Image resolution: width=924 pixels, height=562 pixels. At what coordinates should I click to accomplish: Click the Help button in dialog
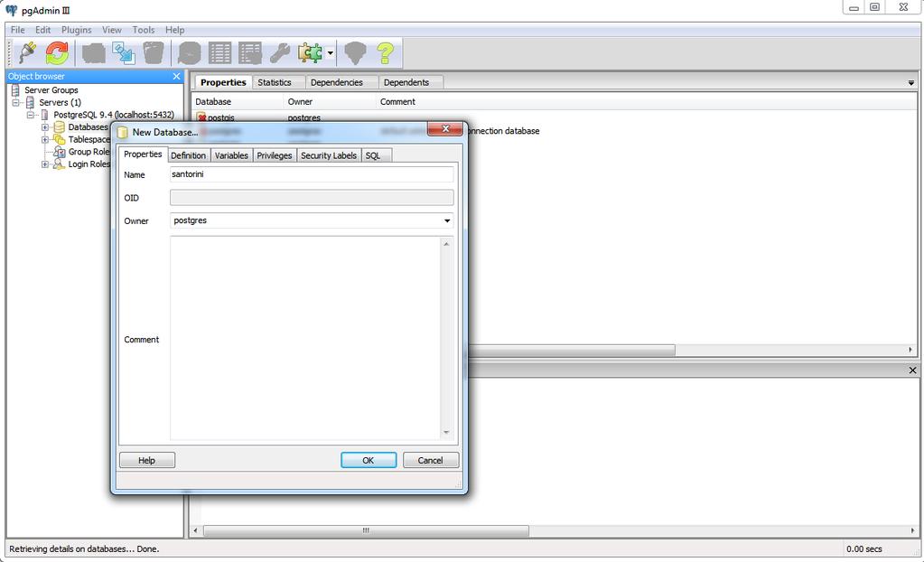pyautogui.click(x=147, y=460)
